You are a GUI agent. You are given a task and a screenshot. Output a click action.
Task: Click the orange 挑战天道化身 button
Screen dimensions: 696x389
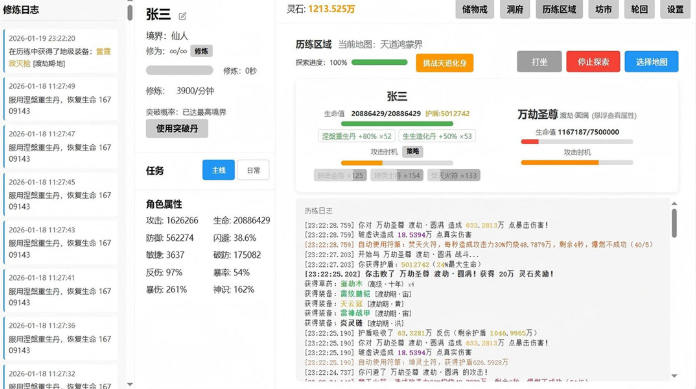pos(444,63)
